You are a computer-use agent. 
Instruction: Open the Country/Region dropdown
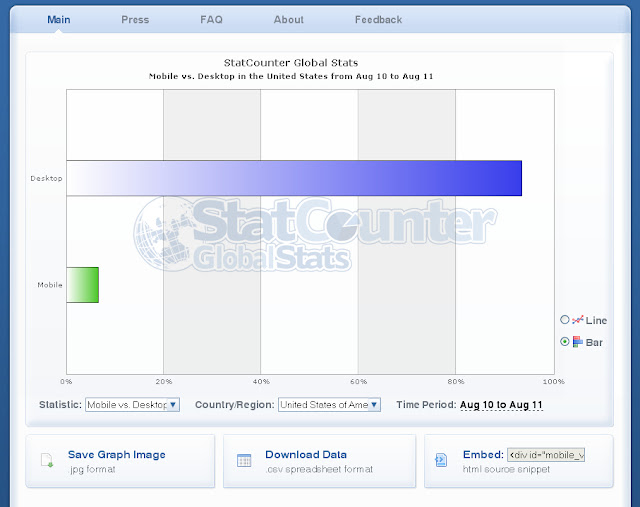click(x=329, y=405)
